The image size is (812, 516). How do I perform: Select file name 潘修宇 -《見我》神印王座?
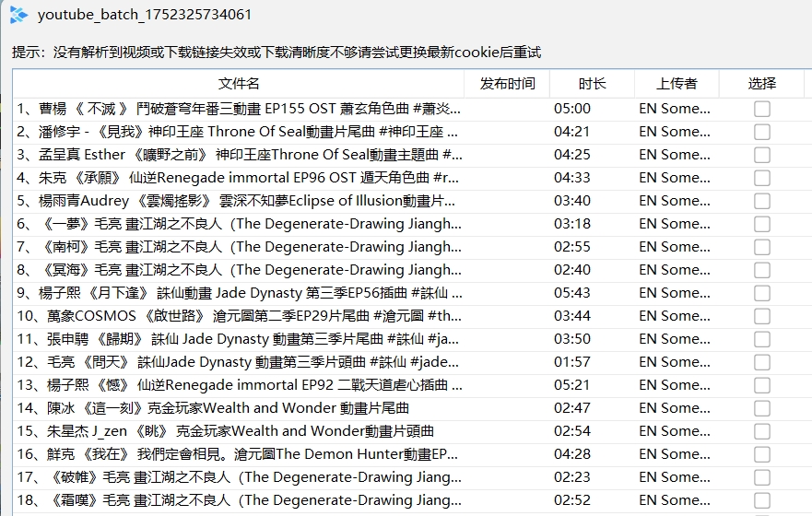(x=237, y=132)
